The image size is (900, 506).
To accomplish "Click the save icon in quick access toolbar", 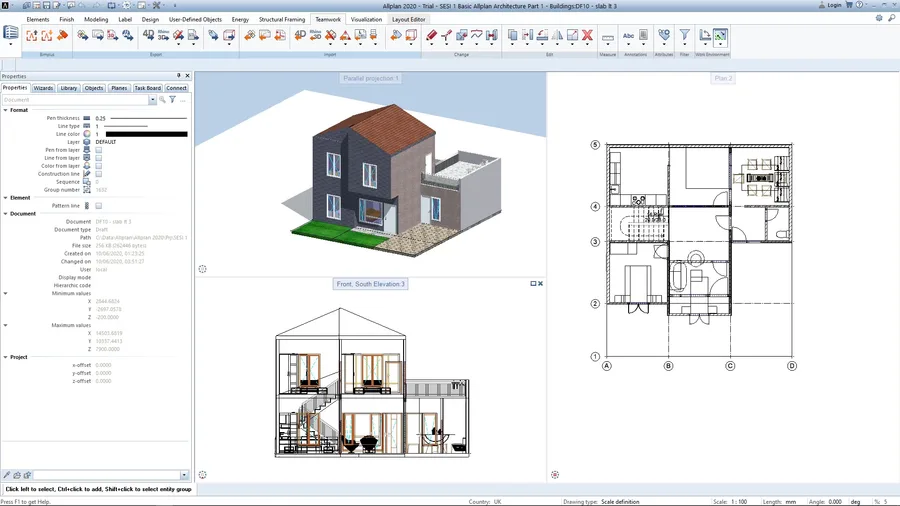I will (46, 5).
